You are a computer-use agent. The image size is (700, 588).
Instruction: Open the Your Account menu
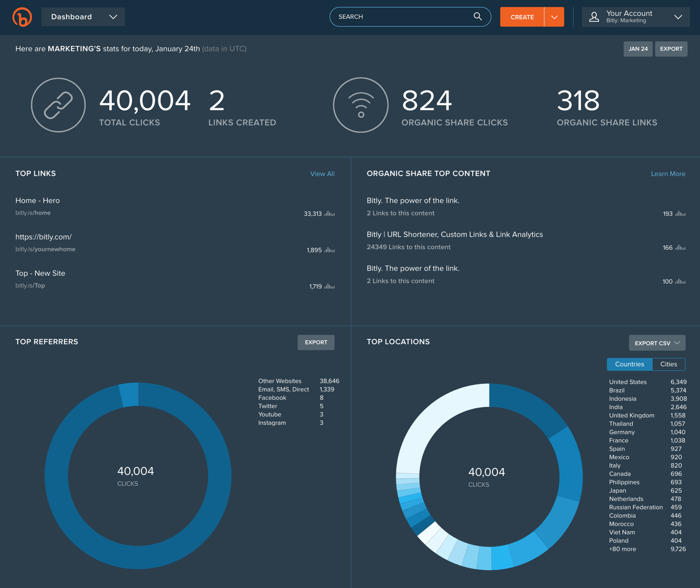click(x=635, y=16)
